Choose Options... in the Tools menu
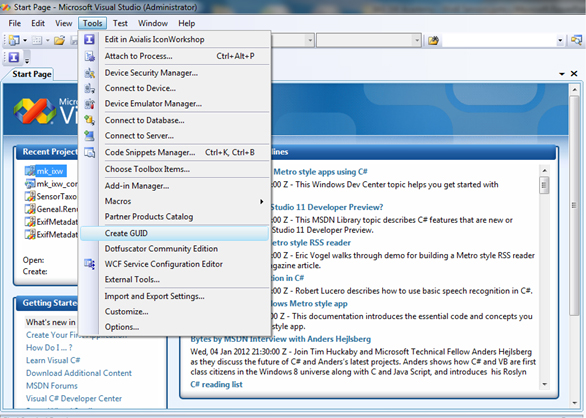 175,327
